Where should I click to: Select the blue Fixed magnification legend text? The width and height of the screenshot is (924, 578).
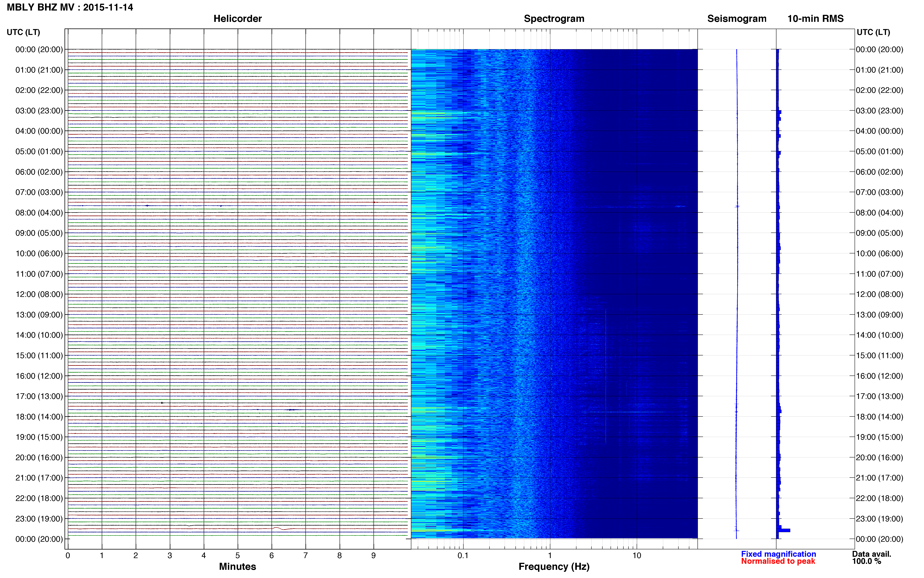click(x=778, y=554)
